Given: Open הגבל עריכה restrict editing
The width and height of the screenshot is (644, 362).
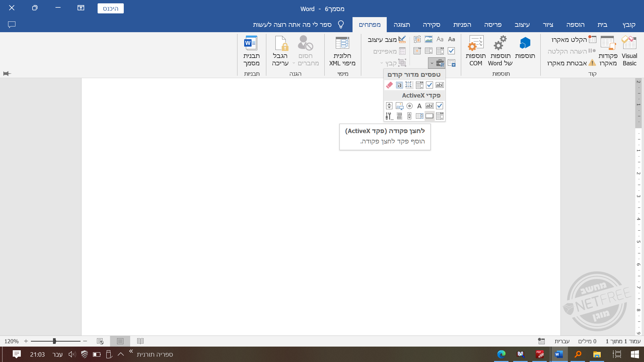Looking at the screenshot, I should coord(280,51).
